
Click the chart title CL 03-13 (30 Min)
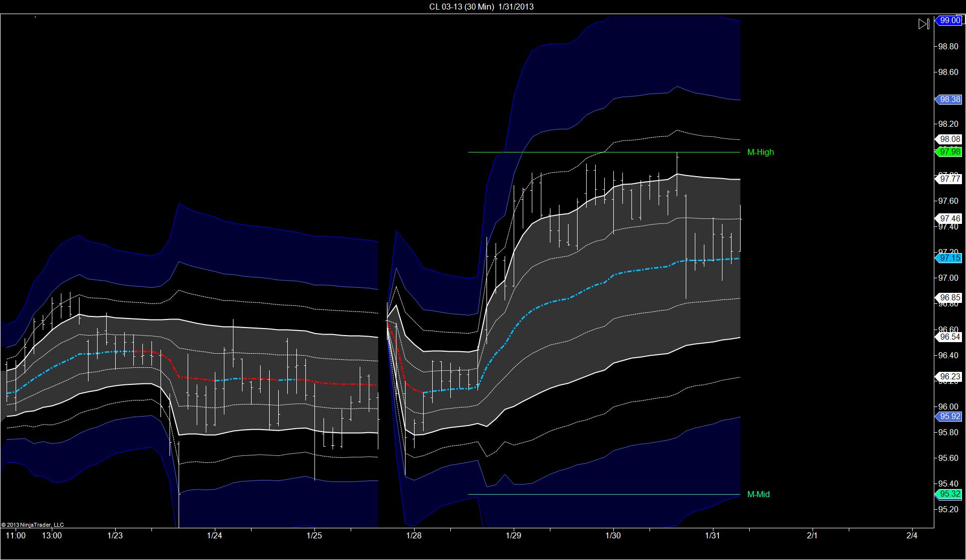tap(461, 7)
